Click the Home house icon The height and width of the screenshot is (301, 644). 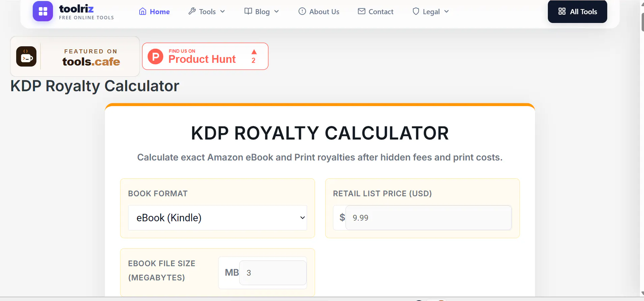[x=143, y=11]
